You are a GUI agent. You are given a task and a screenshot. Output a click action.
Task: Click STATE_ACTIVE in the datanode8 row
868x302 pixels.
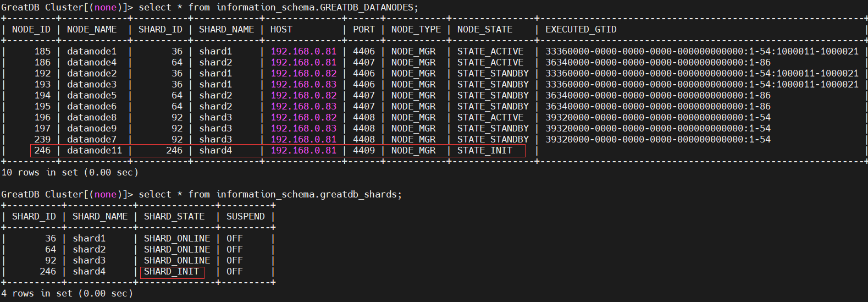click(490, 118)
